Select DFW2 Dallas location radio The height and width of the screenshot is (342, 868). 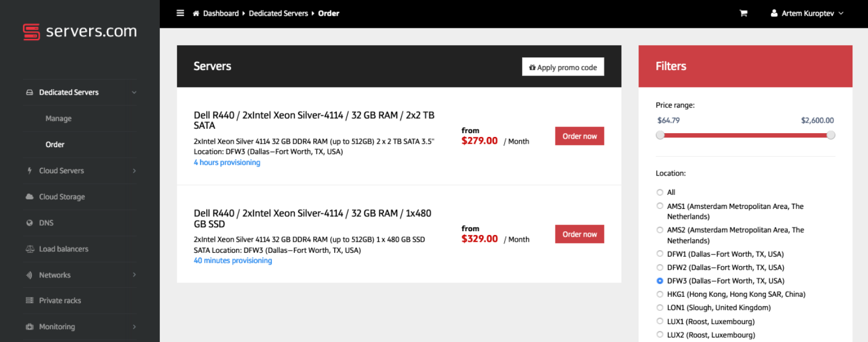[x=660, y=267]
